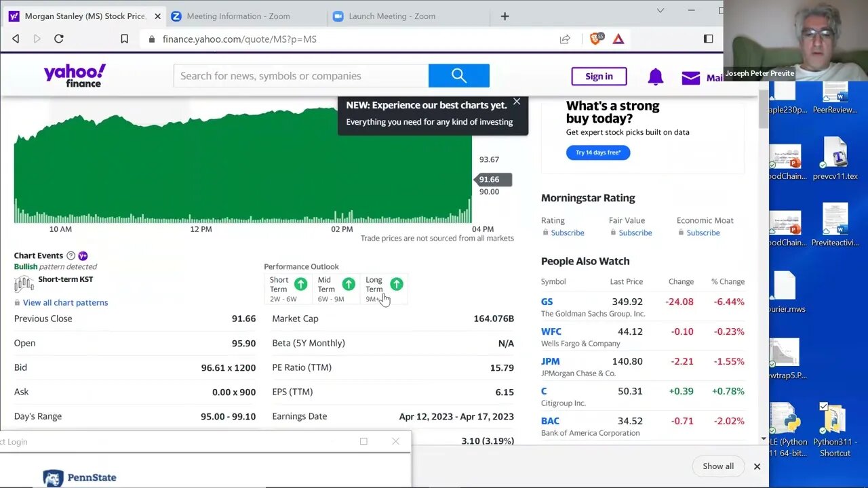
Task: Open the BAC ticker link
Action: click(550, 421)
